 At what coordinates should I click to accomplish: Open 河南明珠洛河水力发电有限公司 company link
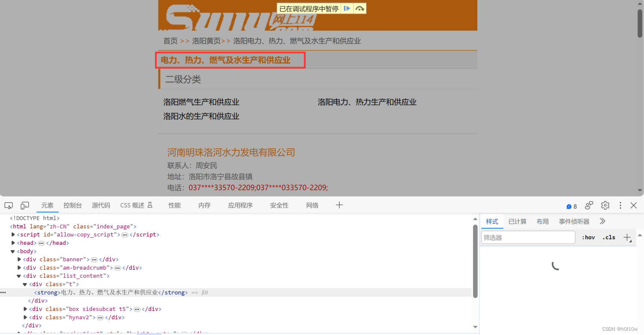pos(231,152)
